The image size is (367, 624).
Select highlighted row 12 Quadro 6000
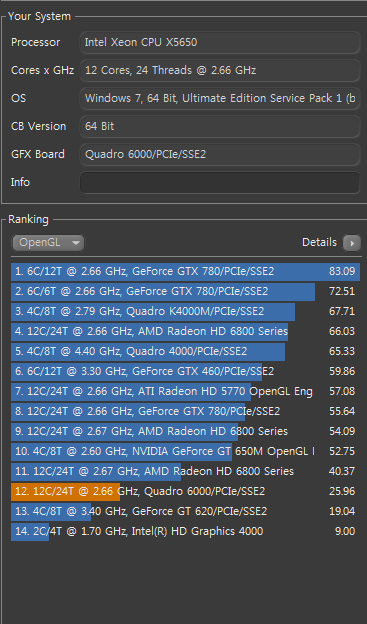click(x=185, y=491)
